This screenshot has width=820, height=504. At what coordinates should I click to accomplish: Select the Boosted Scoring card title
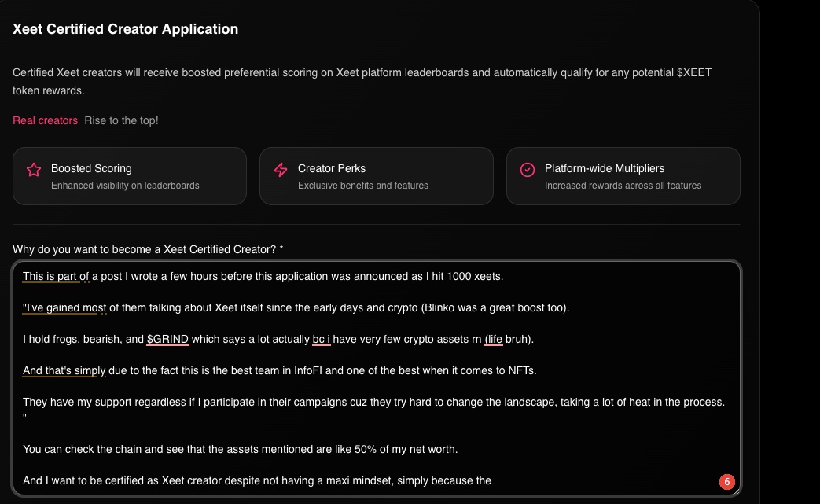[91, 168]
